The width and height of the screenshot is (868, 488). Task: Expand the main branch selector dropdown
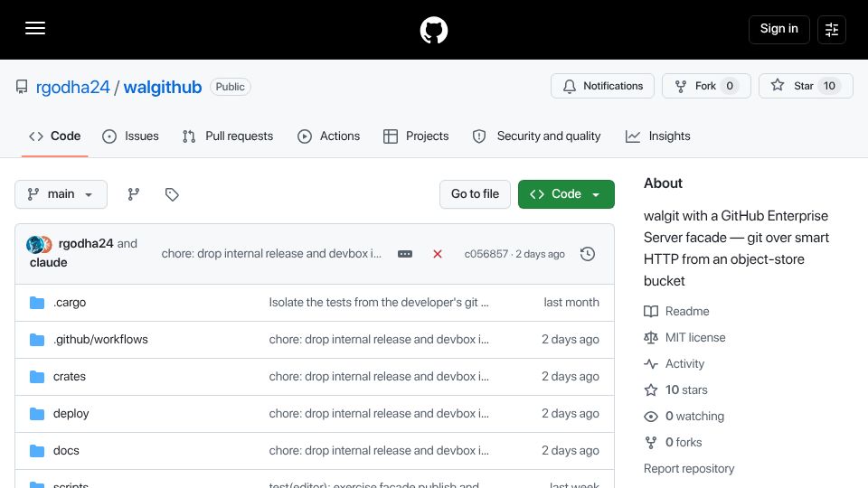(x=61, y=194)
